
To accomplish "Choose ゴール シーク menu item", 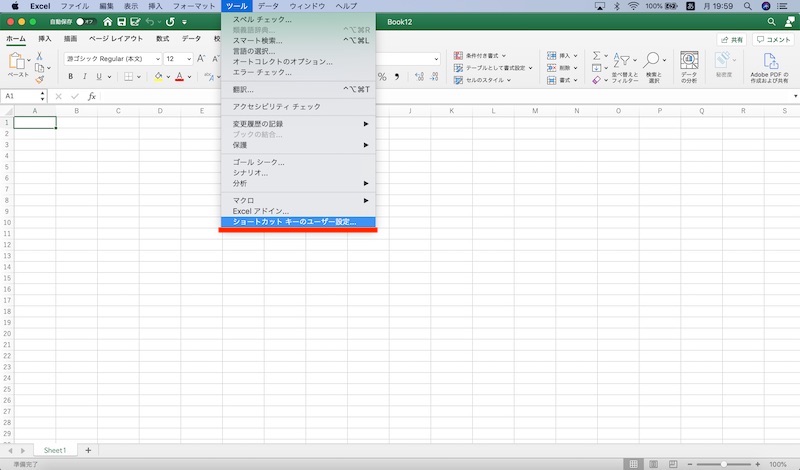I will pos(298,162).
